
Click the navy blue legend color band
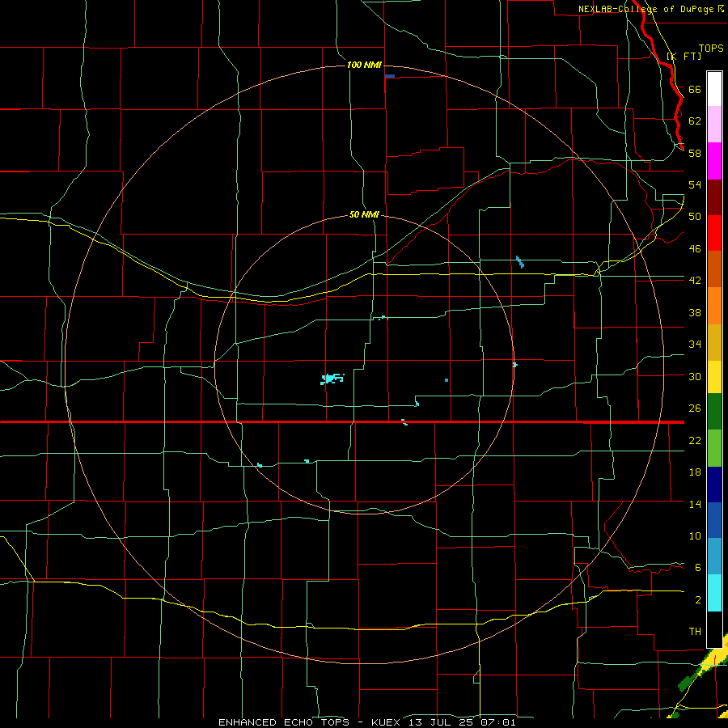pos(714,485)
